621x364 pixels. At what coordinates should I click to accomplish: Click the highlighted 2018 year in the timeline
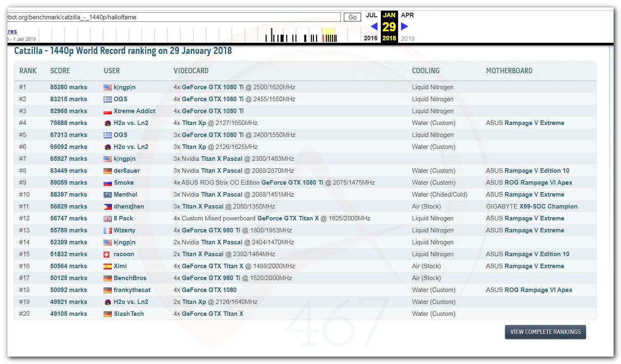click(389, 38)
